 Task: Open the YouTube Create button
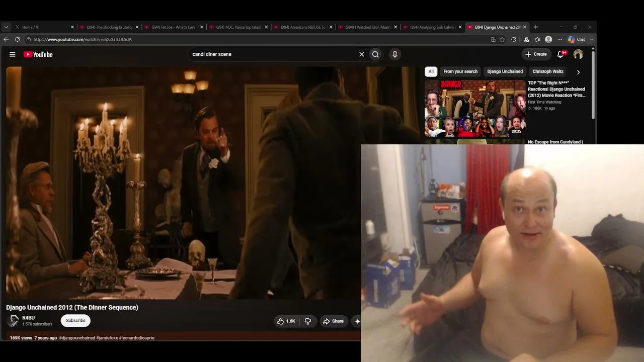[536, 54]
